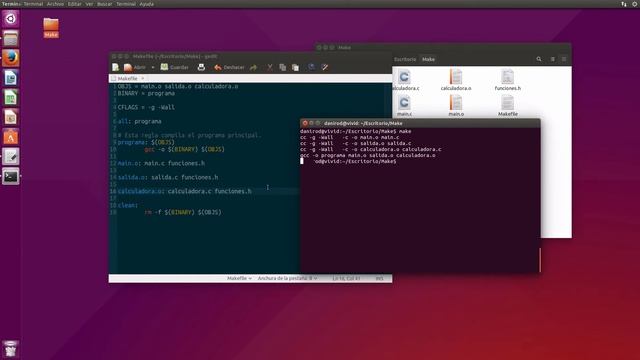The height and width of the screenshot is (360, 640).
Task: Switch to list view in the Files window
Action: coord(553,59)
